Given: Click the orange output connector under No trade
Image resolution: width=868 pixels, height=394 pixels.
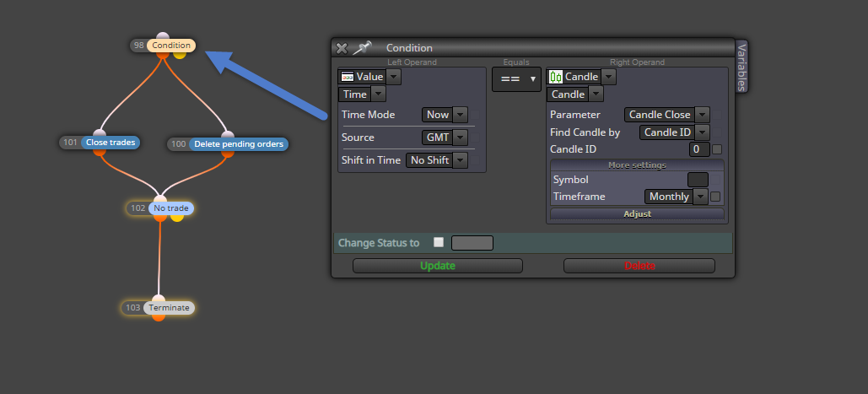Looking at the screenshot, I should 160,218.
